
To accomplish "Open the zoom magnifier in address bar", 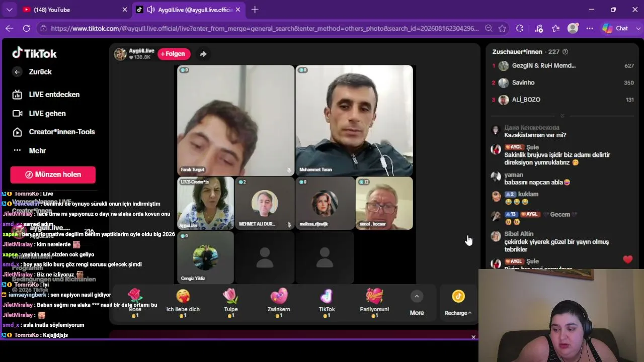I will pos(489,29).
